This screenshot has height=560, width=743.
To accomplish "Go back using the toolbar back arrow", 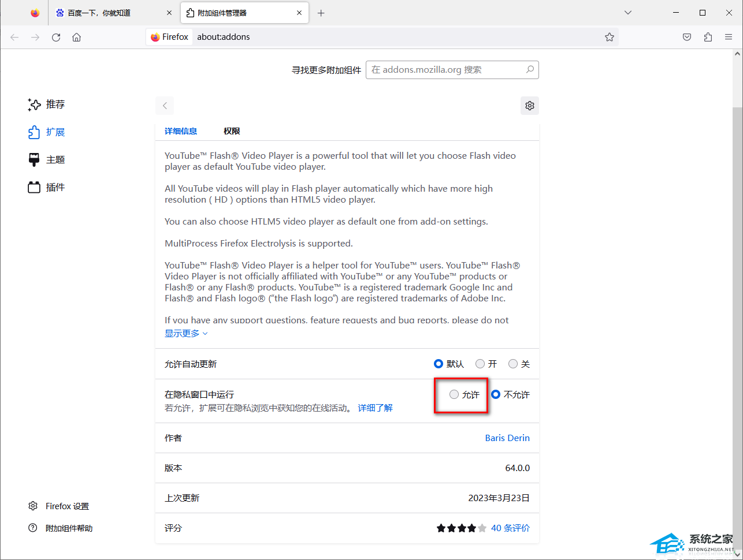I will [14, 37].
